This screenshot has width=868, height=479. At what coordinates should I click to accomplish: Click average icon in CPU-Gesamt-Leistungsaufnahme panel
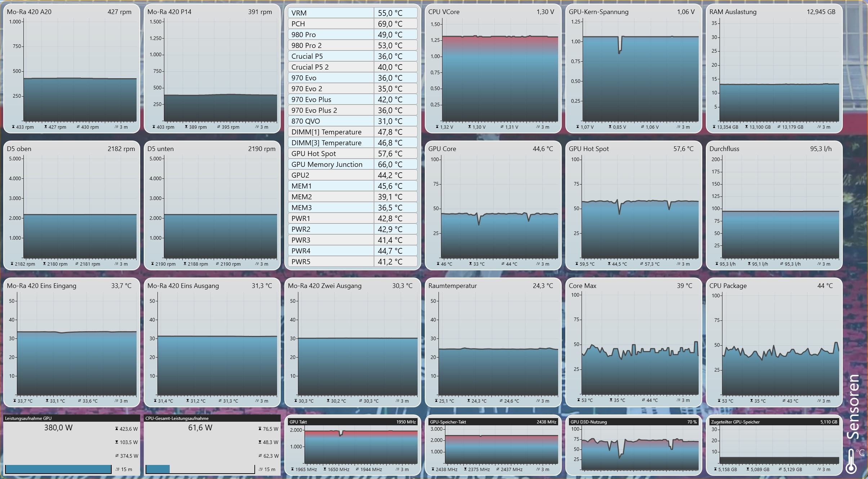tap(260, 456)
